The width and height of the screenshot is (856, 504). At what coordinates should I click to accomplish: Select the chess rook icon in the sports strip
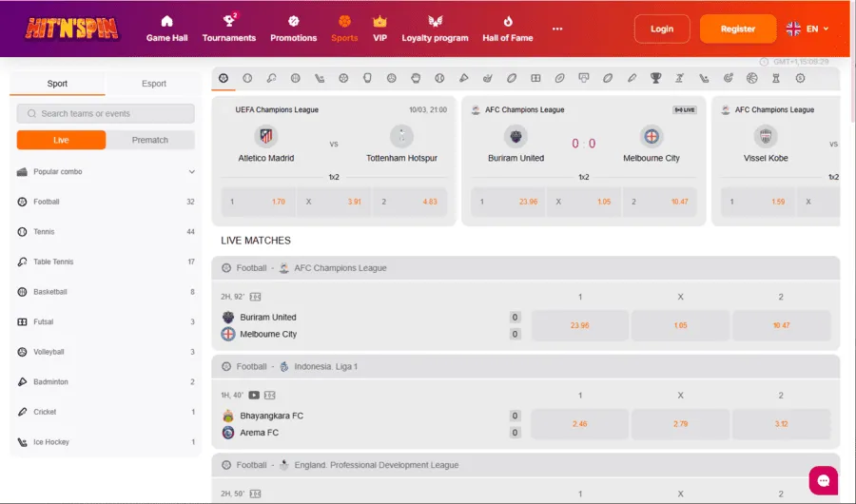(x=776, y=78)
